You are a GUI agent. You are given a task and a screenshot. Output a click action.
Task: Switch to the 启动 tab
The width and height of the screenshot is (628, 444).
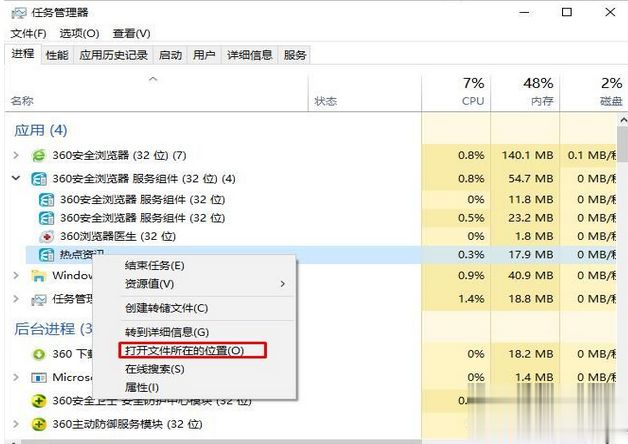170,55
